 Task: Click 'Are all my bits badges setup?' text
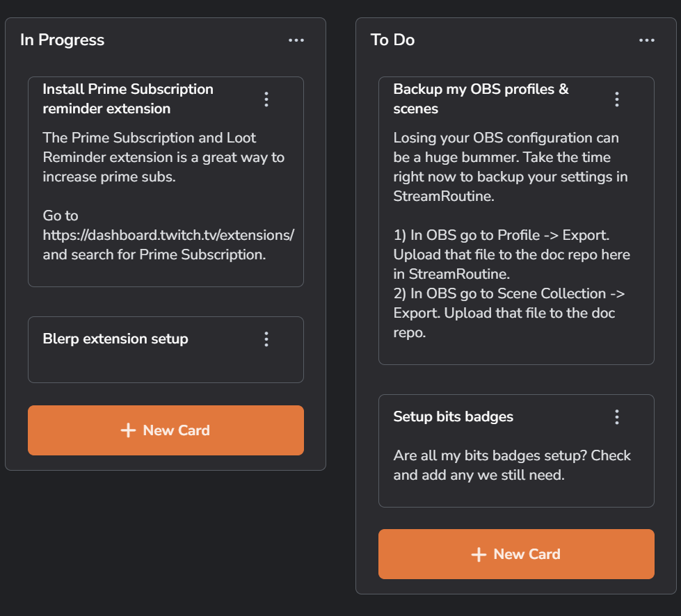click(x=512, y=465)
